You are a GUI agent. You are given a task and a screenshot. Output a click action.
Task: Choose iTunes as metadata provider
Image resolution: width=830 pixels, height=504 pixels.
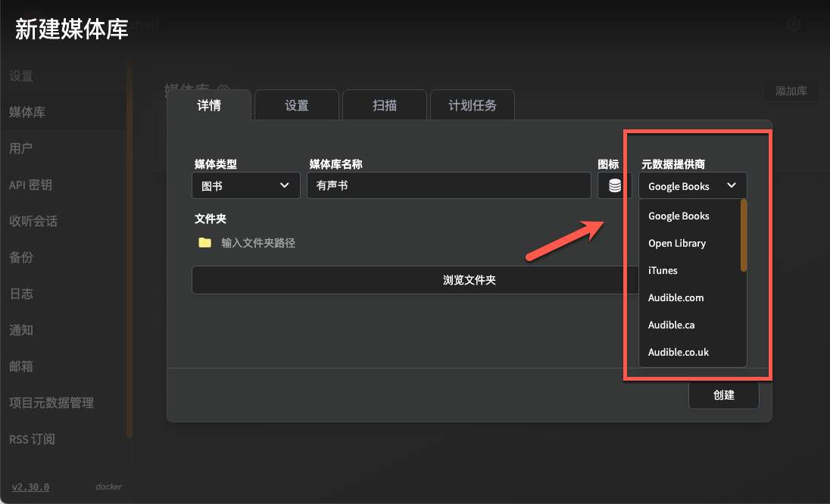coord(689,270)
